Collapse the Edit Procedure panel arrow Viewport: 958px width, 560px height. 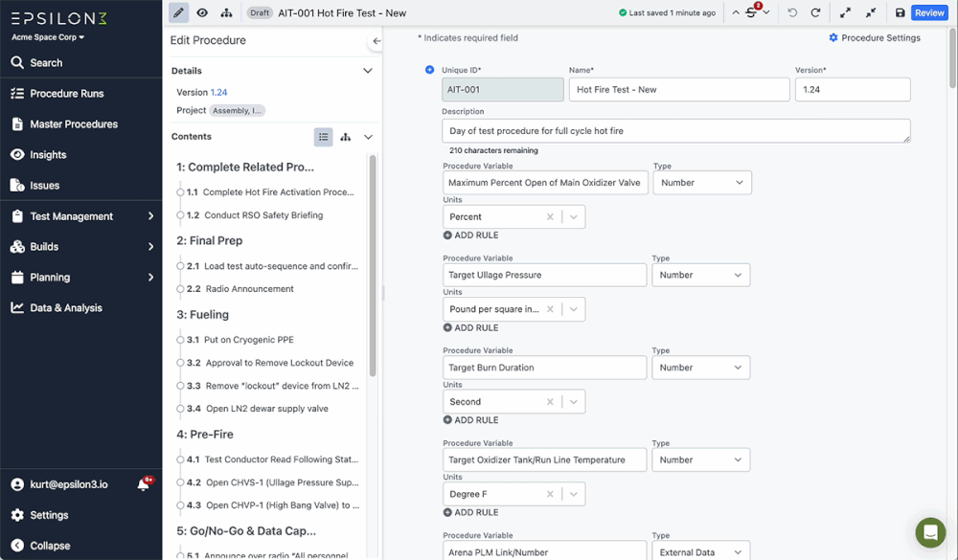point(376,41)
